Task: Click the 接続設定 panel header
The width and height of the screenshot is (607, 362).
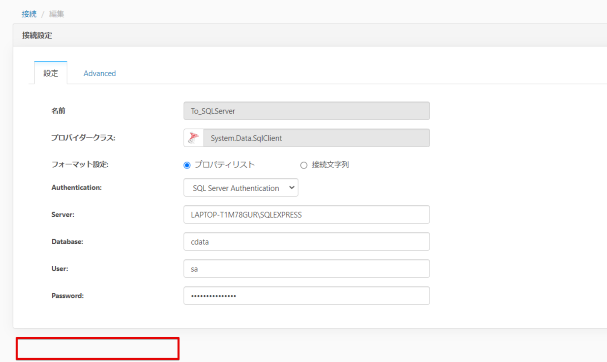Action: 310,35
